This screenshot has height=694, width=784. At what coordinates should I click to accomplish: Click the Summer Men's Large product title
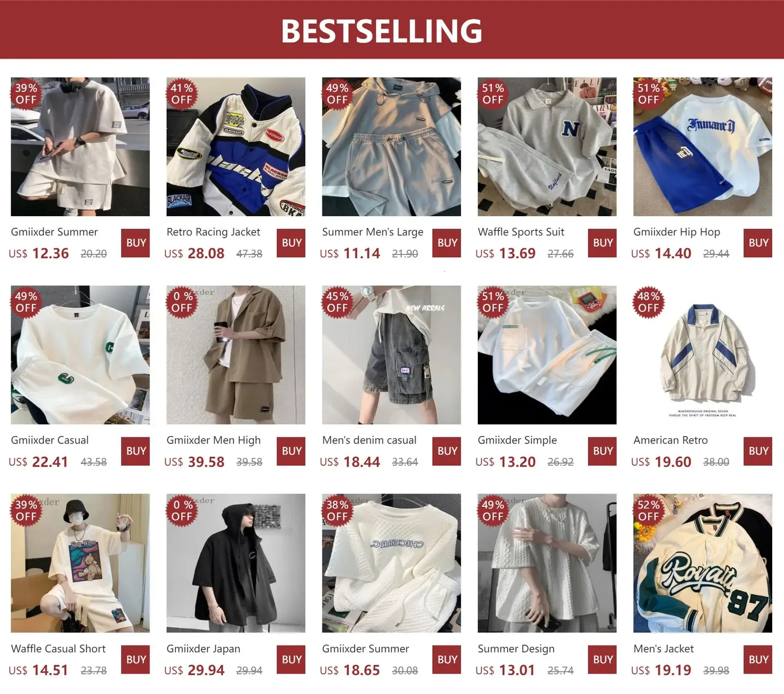point(372,232)
